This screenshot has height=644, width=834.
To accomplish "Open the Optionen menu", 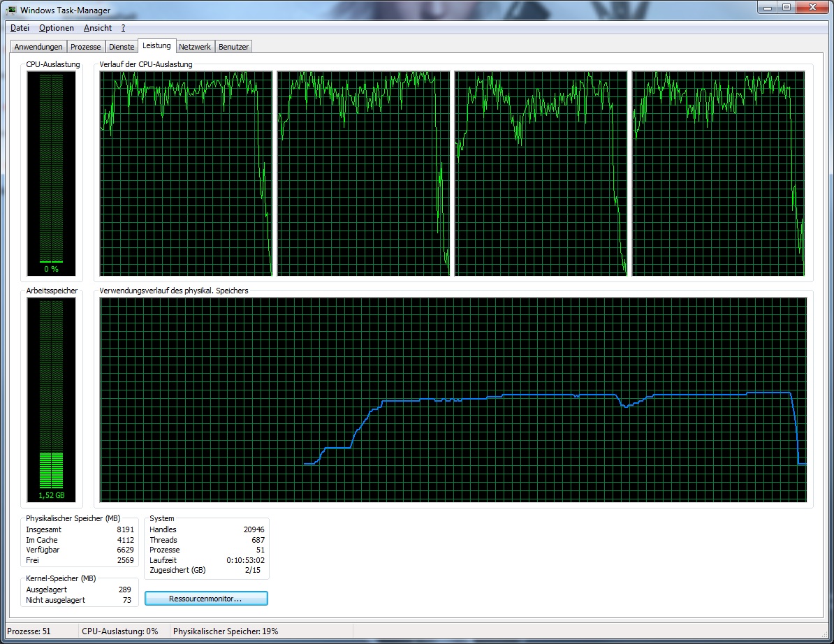I will pos(57,28).
